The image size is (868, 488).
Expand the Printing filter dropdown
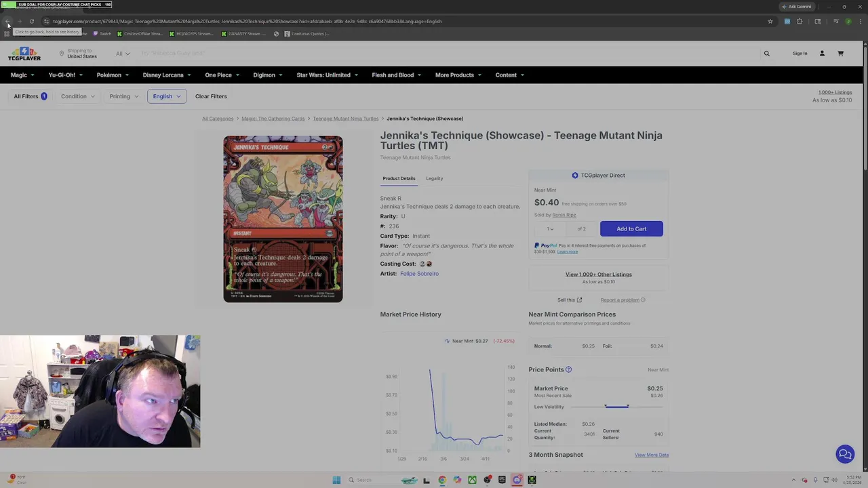click(x=123, y=96)
